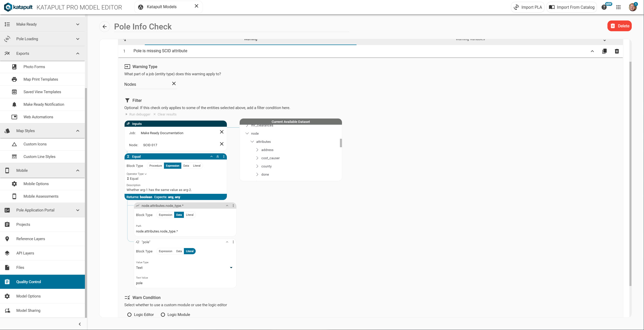Select the Logic Module radio button
Image resolution: width=644 pixels, height=330 pixels.
pos(163,315)
